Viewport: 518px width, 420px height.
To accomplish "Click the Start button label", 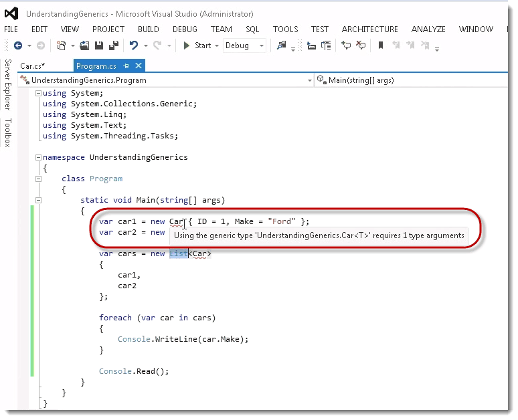I will coord(203,45).
